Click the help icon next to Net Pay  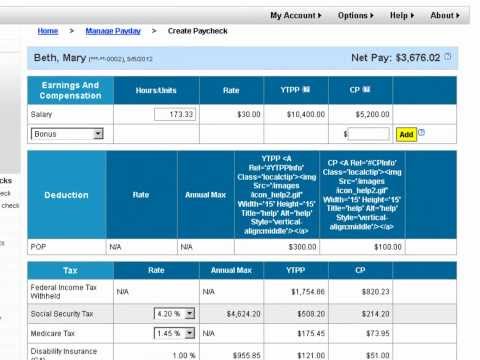pyautogui.click(x=448, y=57)
